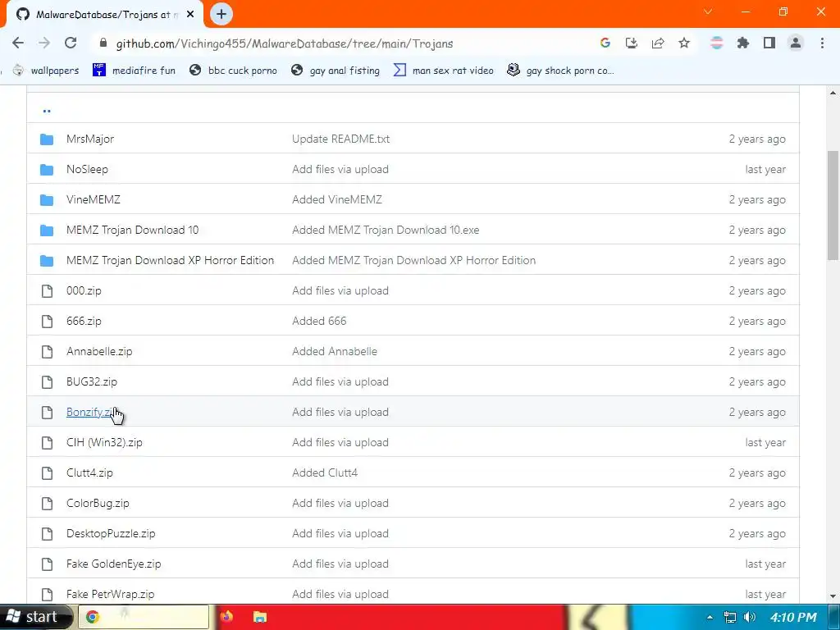Open the mediafire fun bookmark
This screenshot has width=840, height=630.
click(x=134, y=71)
